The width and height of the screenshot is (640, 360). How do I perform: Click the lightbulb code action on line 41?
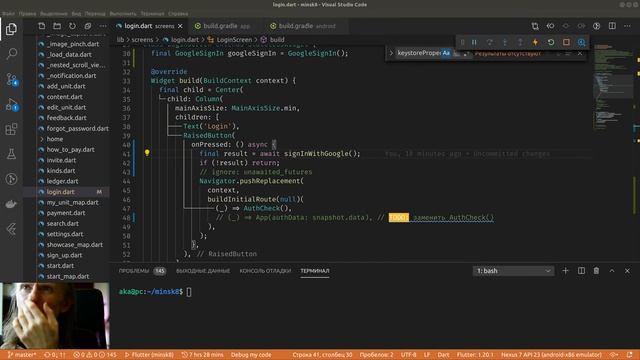(x=147, y=153)
